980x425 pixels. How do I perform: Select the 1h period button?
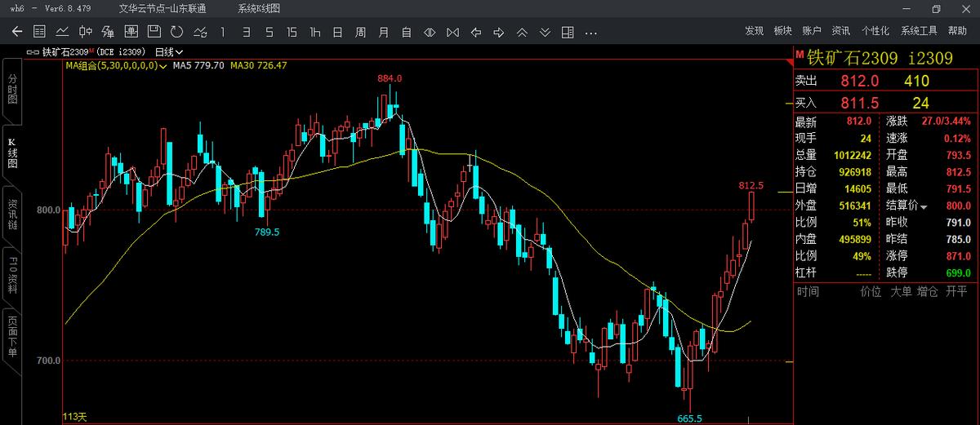click(x=314, y=32)
